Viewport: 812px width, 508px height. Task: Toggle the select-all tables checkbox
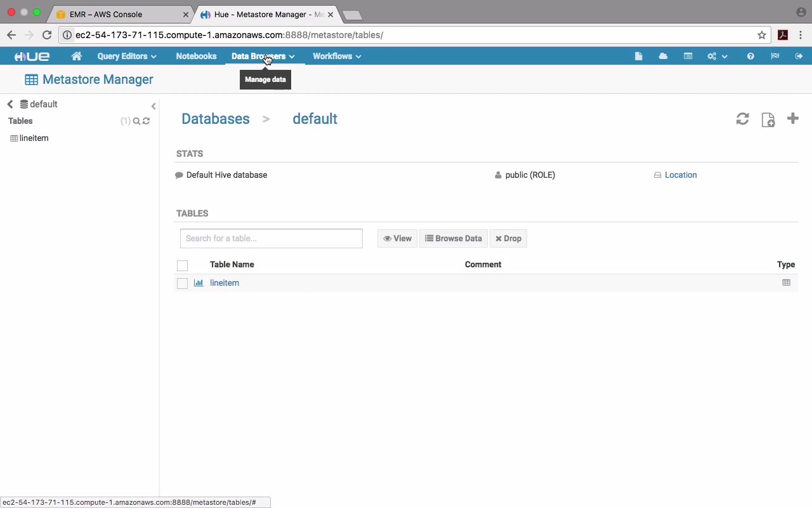point(183,265)
